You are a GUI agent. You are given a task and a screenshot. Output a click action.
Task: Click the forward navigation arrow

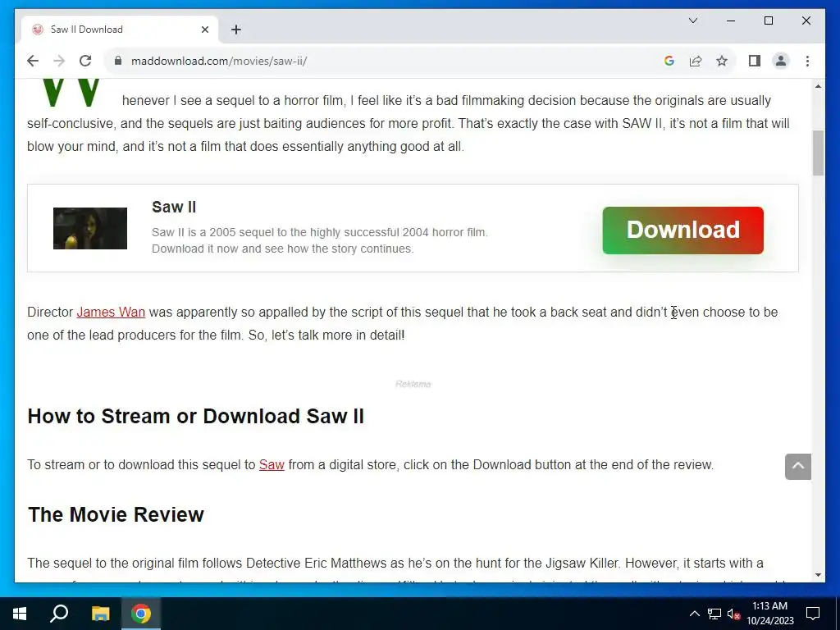point(59,61)
